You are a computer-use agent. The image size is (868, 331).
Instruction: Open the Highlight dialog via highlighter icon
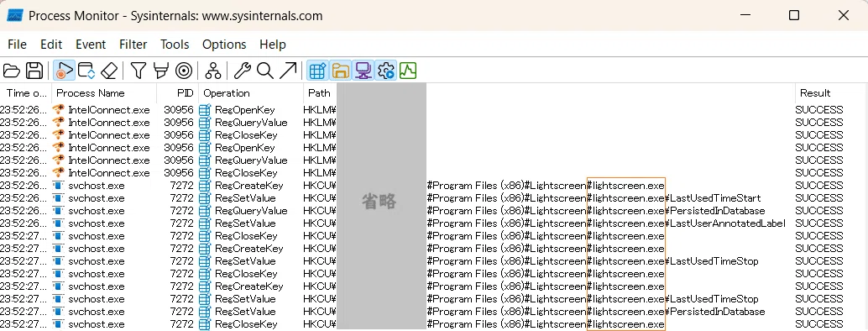pyautogui.click(x=160, y=71)
